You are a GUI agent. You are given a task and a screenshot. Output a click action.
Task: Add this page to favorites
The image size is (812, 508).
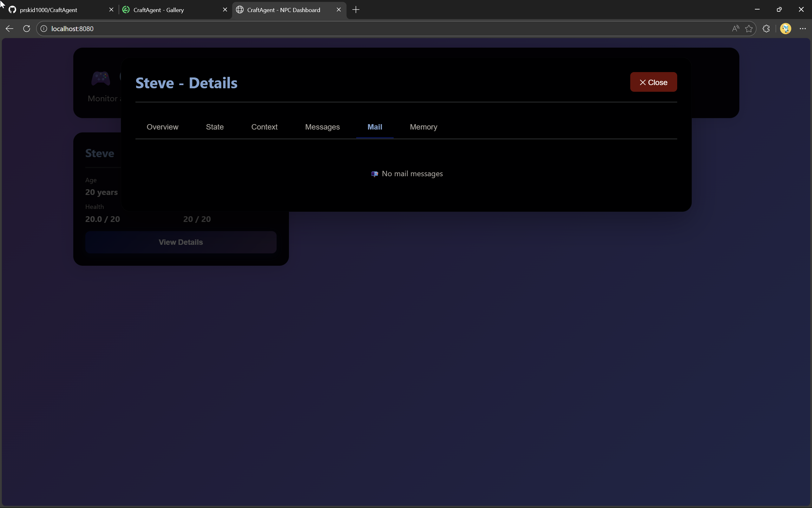click(749, 29)
